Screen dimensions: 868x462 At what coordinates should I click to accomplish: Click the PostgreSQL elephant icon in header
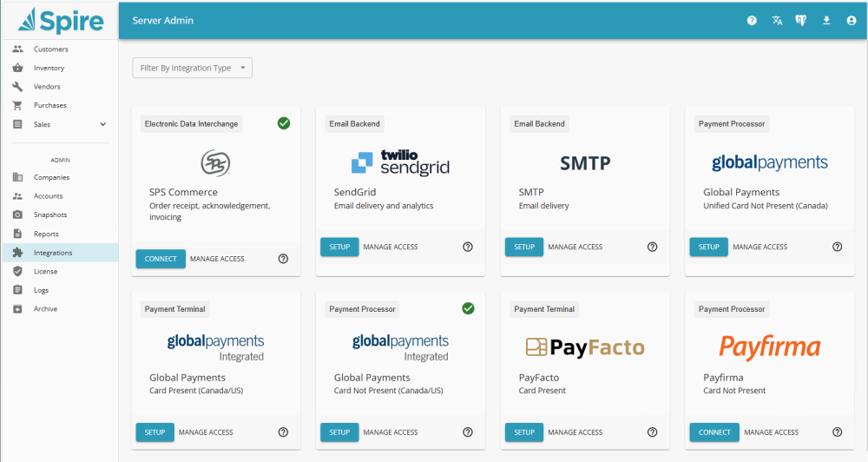point(801,21)
